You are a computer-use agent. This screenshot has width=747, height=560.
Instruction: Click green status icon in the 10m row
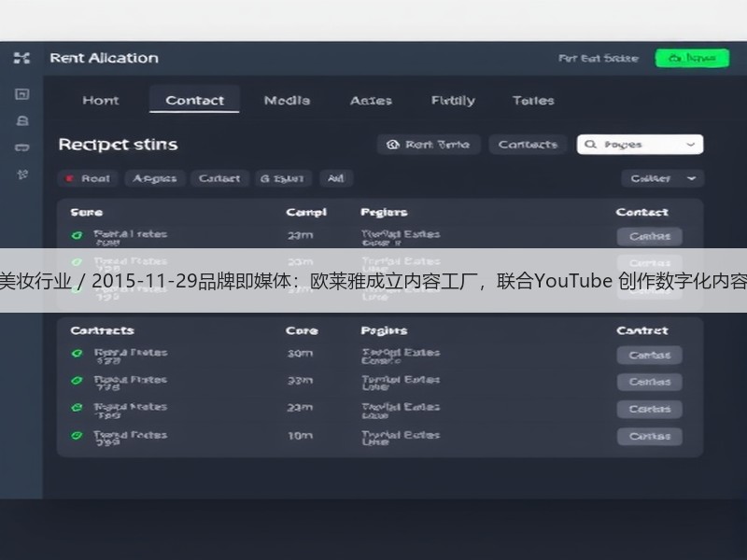[x=77, y=435]
